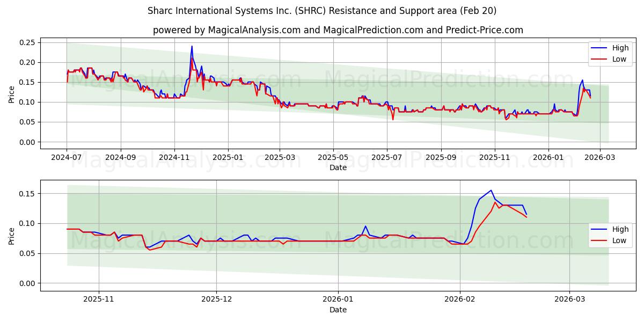Click the bottom chart's 'Price' axis label
This screenshot has width=644, height=322.
coord(12,236)
